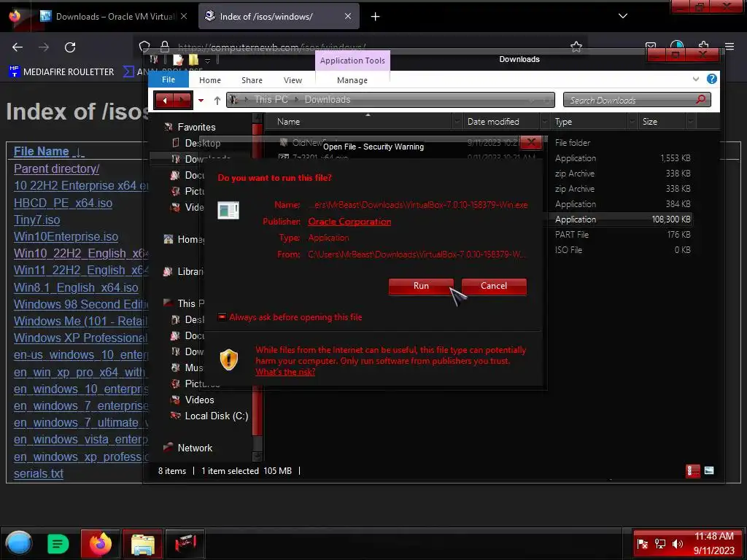Click the Network icon in navigation pane
747x560 pixels.
[168, 448]
